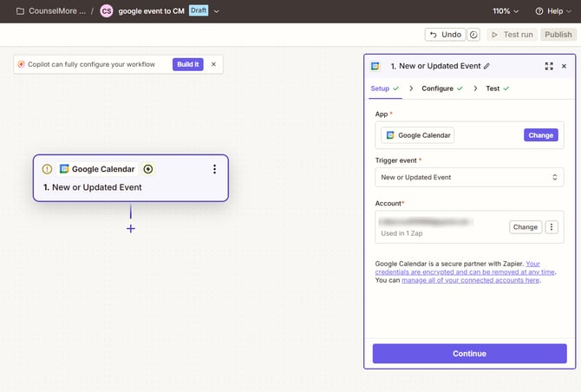Click the Undo button

tap(445, 35)
